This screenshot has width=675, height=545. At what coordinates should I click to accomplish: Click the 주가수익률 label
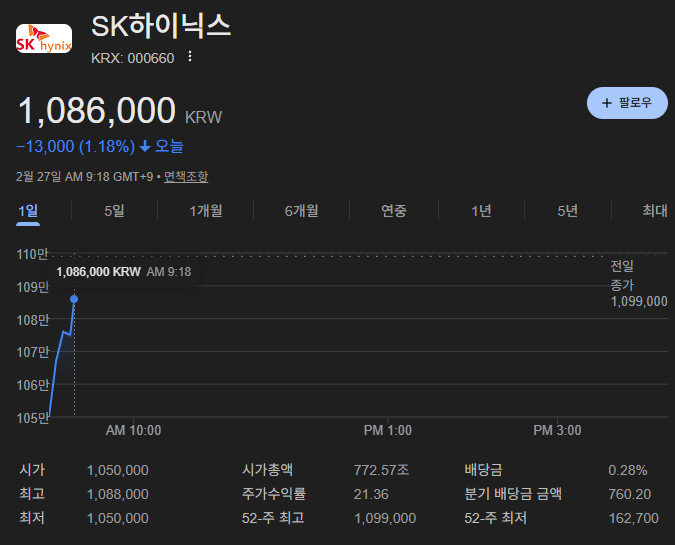274,494
